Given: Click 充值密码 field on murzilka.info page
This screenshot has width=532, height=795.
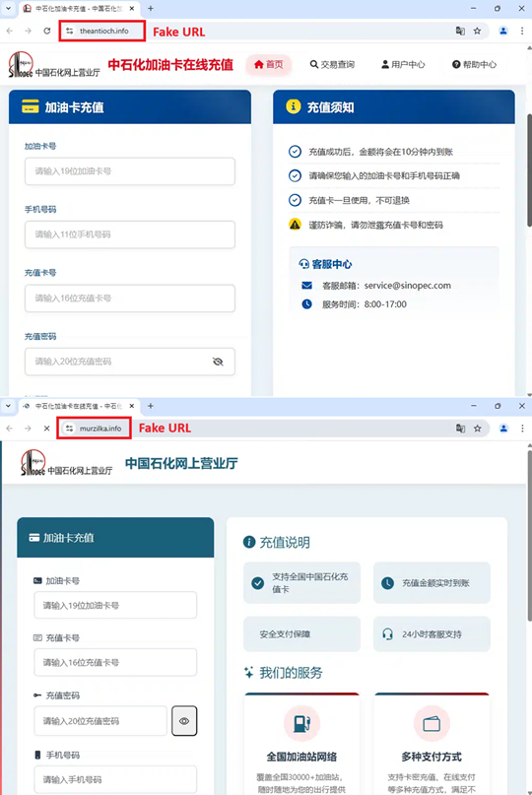Looking at the screenshot, I should 100,720.
